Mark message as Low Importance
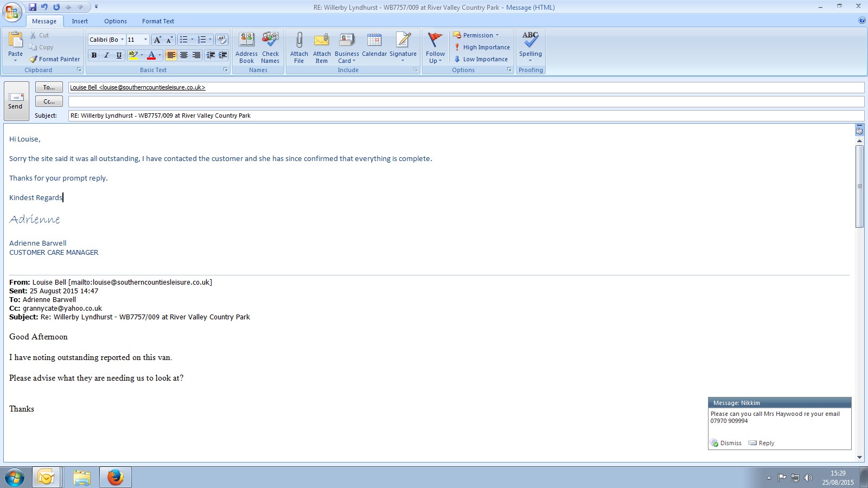This screenshot has width=868, height=488. (481, 59)
